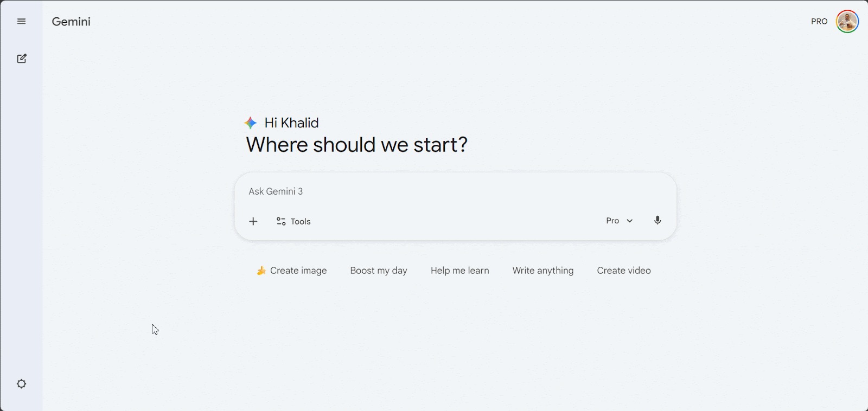
Task: Choose the Boost my day suggestion
Action: coord(379,271)
